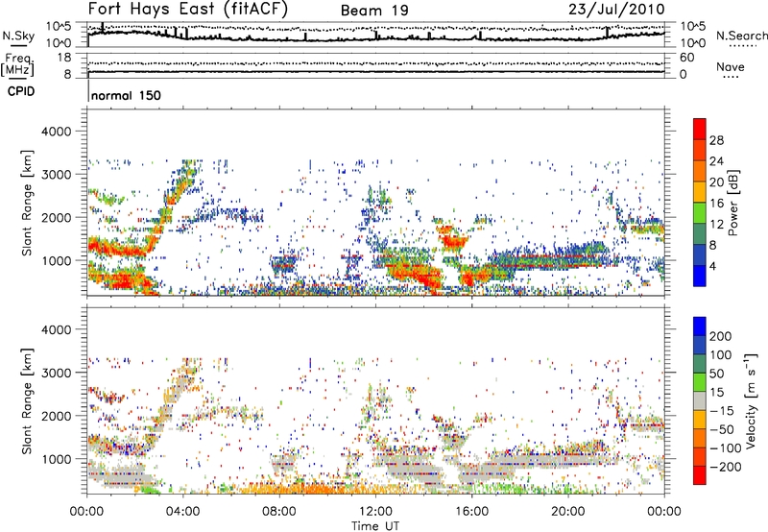Image resolution: width=768 pixels, height=532 pixels.
Task: Click the bright blue bottom segment of the power colorbar
Action: (700, 276)
